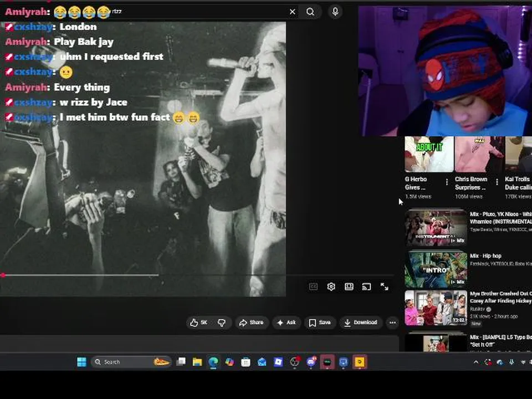Open Task View on the taskbar

(181, 362)
